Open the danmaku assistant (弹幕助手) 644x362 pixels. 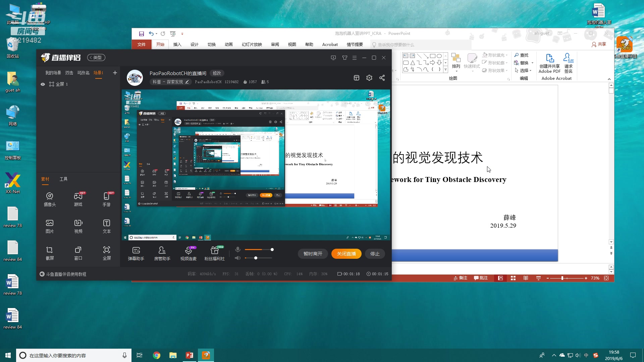pyautogui.click(x=136, y=254)
